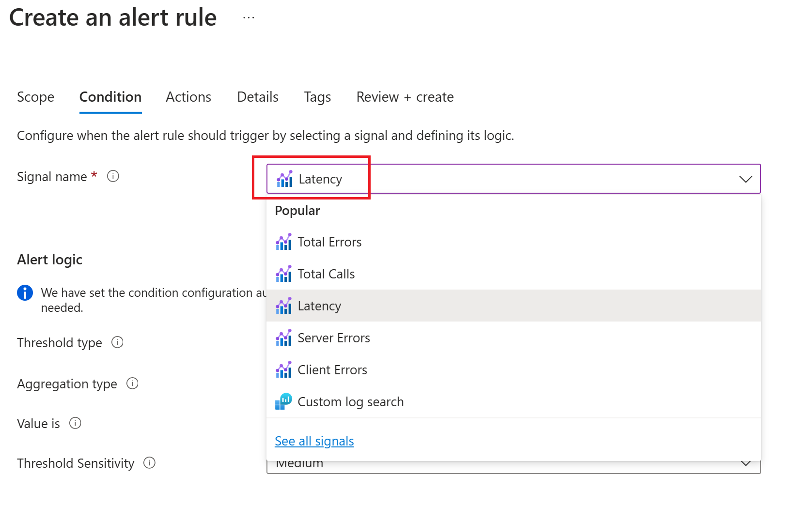Click the Custom log search icon
Image resolution: width=812 pixels, height=506 pixels.
click(283, 401)
